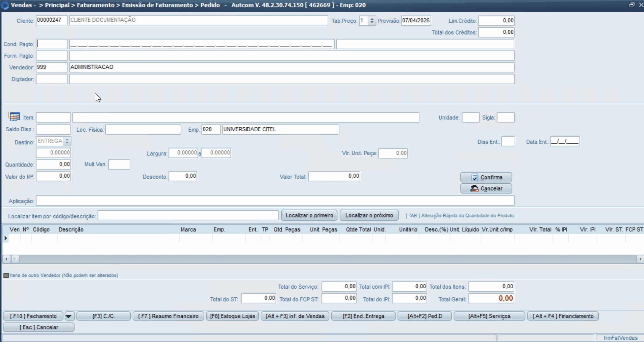Click the Alt+F5 Serviços button
The height and width of the screenshot is (342, 644).
tap(489, 316)
